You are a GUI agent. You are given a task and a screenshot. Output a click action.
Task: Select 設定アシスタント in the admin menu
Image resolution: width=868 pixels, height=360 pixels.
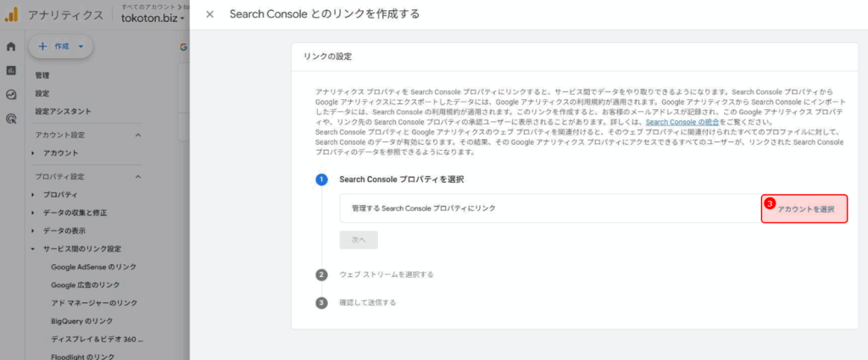63,111
